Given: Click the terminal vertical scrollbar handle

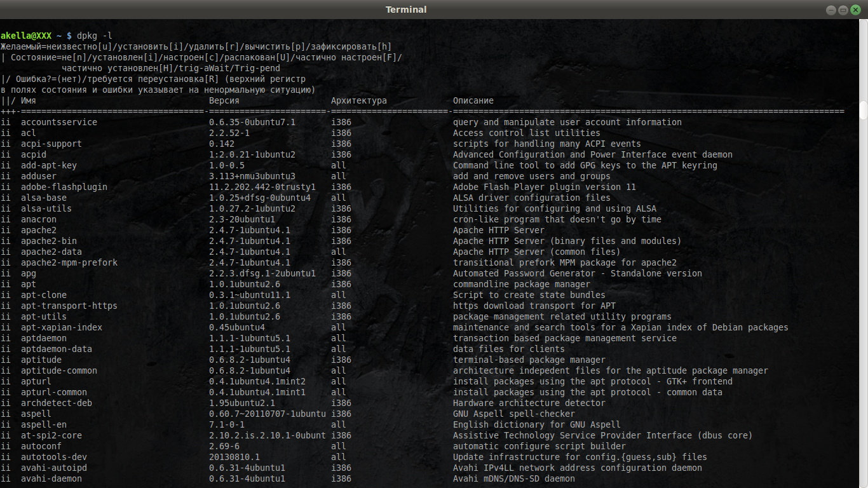Looking at the screenshot, I should (864, 110).
